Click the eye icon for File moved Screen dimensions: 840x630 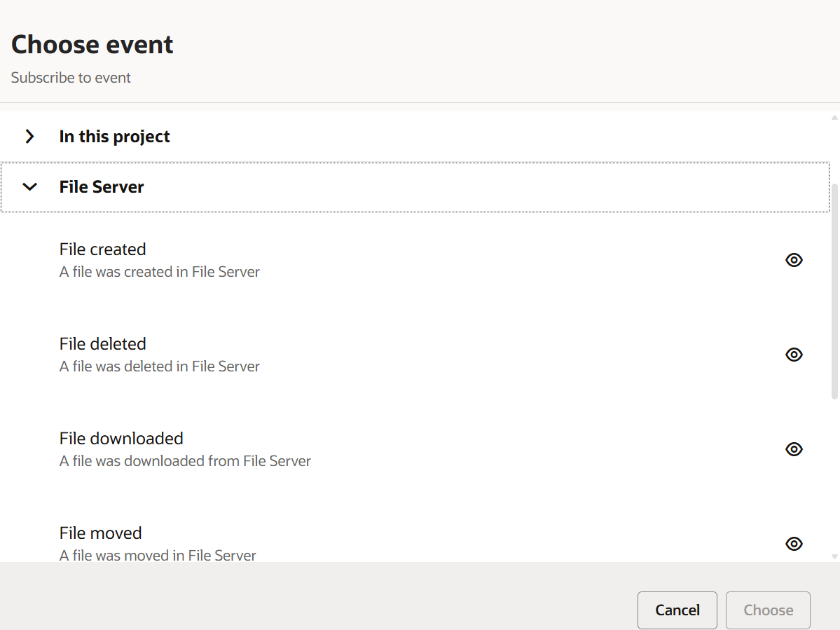tap(794, 544)
